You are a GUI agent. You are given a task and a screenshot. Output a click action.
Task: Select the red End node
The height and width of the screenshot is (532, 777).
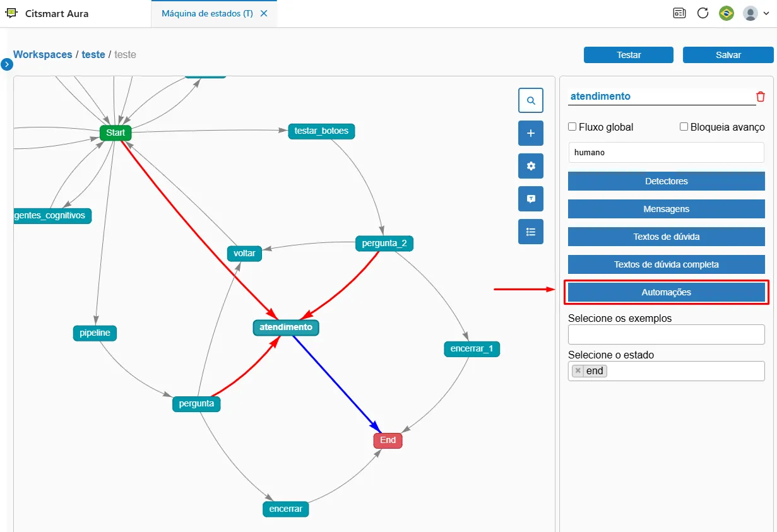pos(388,440)
